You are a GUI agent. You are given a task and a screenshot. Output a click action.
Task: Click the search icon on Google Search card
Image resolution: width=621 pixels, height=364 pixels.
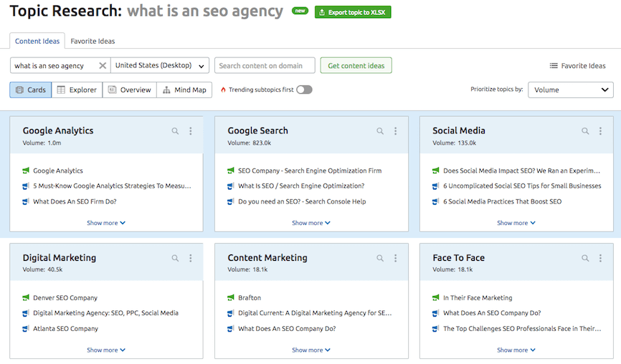tap(380, 131)
